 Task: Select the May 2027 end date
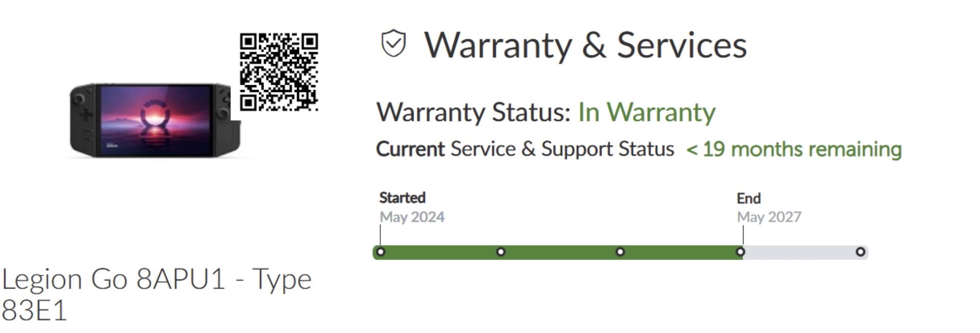point(769,217)
